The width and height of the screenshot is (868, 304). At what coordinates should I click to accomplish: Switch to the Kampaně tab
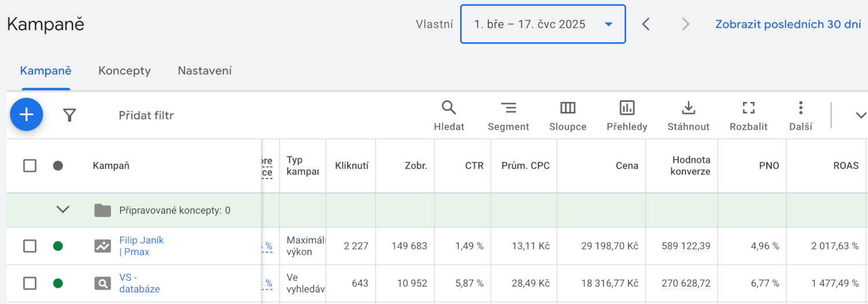tap(46, 71)
